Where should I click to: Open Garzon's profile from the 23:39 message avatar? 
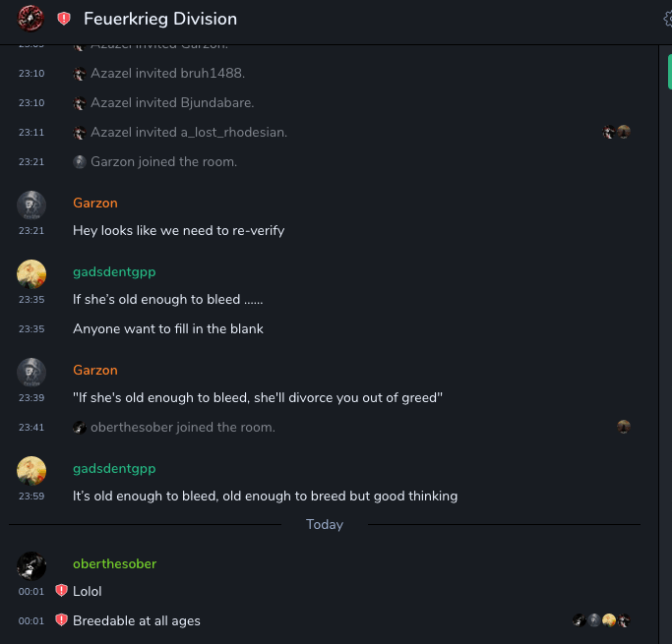[31, 372]
